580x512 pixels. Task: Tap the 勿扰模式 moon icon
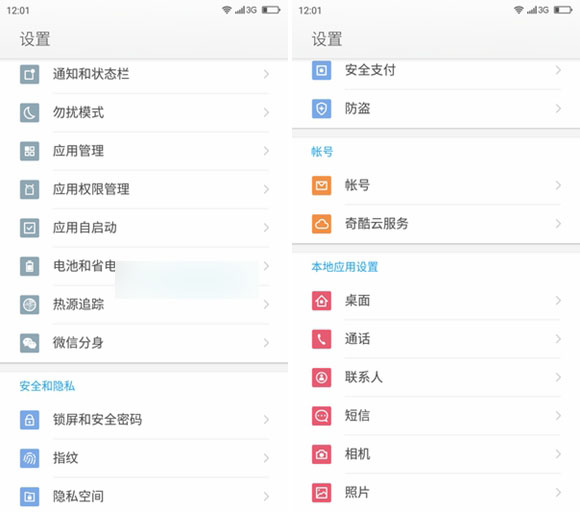(30, 112)
